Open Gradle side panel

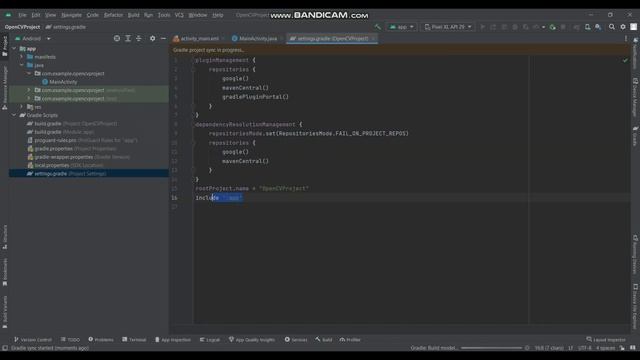635,136
